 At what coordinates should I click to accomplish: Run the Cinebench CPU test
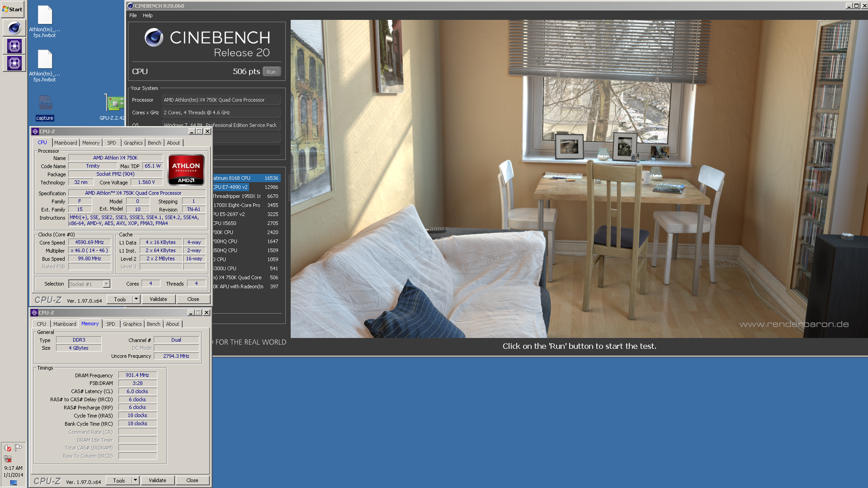(x=271, y=72)
